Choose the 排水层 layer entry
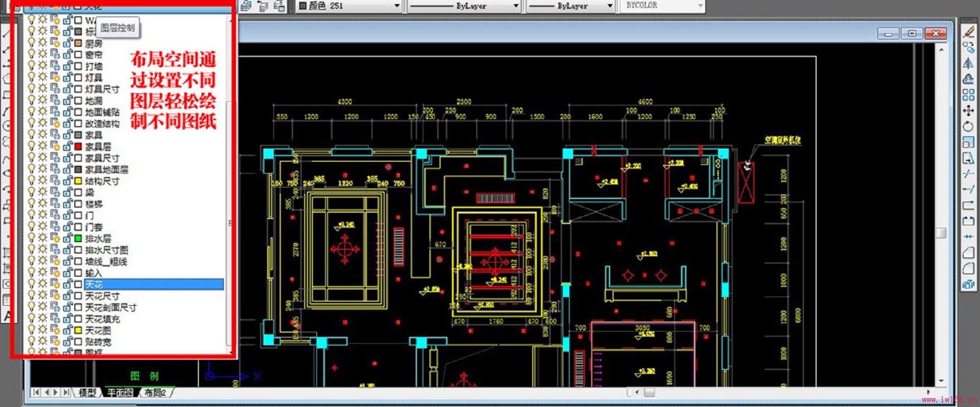This screenshot has height=407, width=980. (x=98, y=238)
